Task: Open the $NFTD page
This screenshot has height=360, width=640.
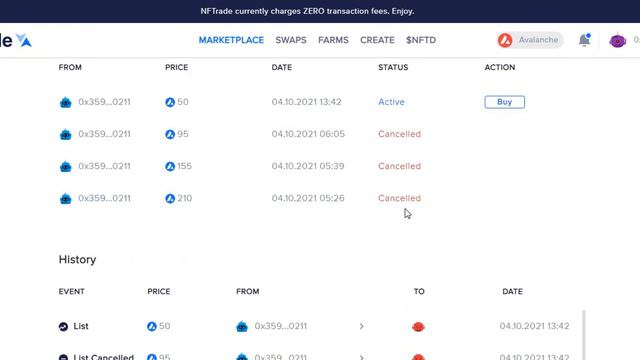Action: (x=421, y=40)
